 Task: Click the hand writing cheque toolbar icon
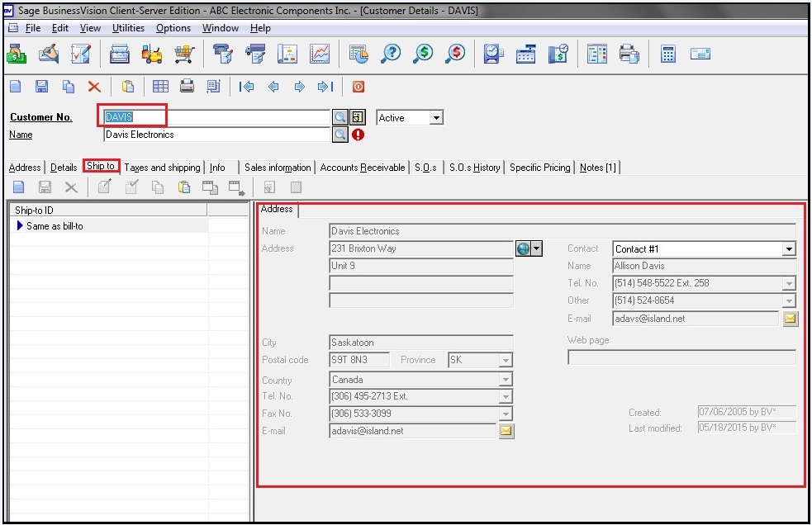click(49, 54)
